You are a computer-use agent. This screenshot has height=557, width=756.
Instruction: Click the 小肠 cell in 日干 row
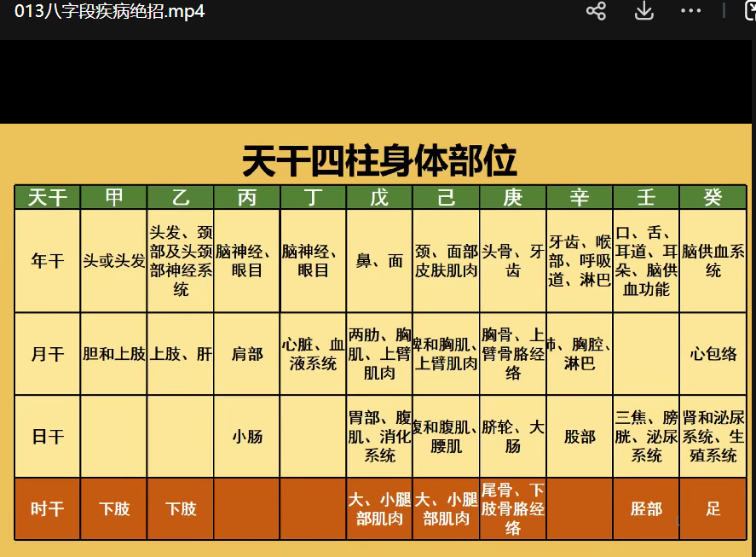247,436
